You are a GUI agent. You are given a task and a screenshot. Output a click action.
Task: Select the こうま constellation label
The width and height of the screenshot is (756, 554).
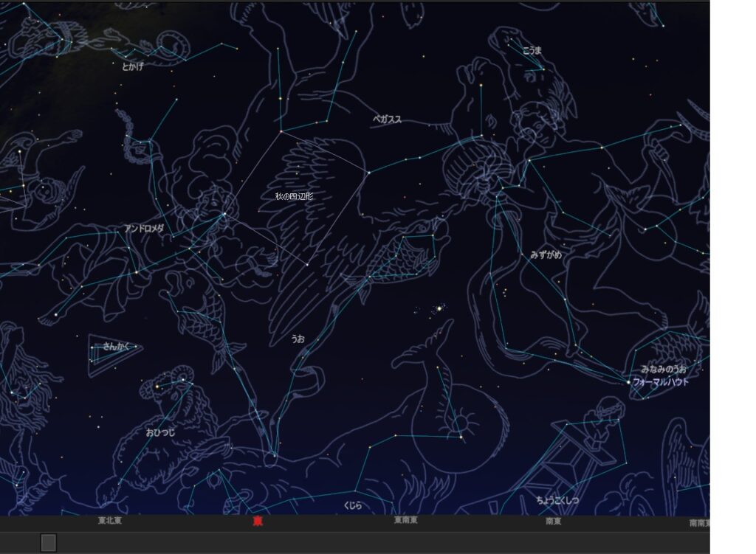(532, 50)
